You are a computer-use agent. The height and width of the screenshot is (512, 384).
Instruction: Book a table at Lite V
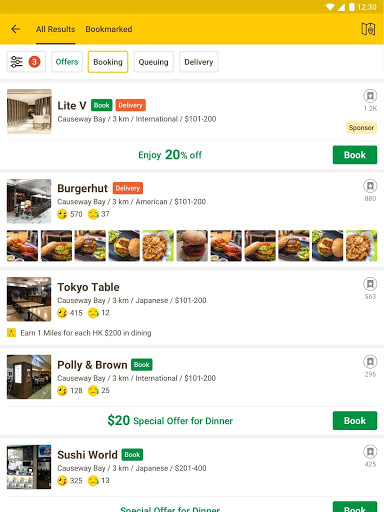pos(355,155)
